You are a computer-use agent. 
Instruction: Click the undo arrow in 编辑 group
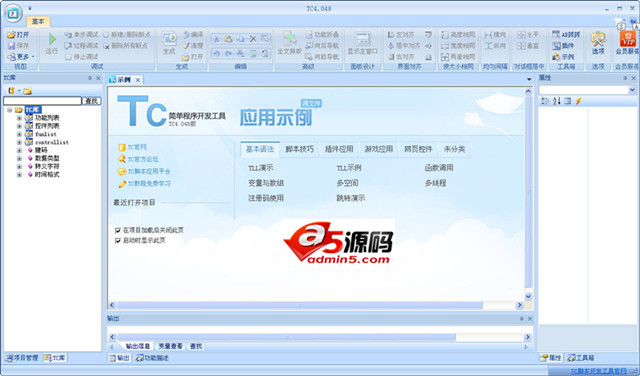[217, 53]
